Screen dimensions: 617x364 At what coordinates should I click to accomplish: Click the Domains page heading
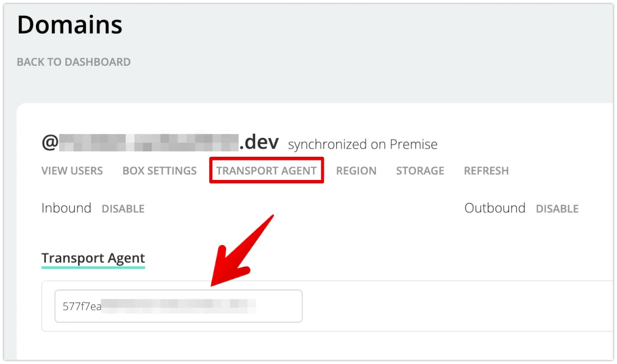click(x=70, y=25)
